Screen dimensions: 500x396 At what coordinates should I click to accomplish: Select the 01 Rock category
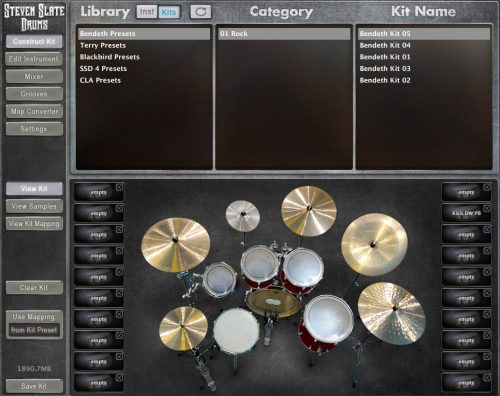pos(284,34)
